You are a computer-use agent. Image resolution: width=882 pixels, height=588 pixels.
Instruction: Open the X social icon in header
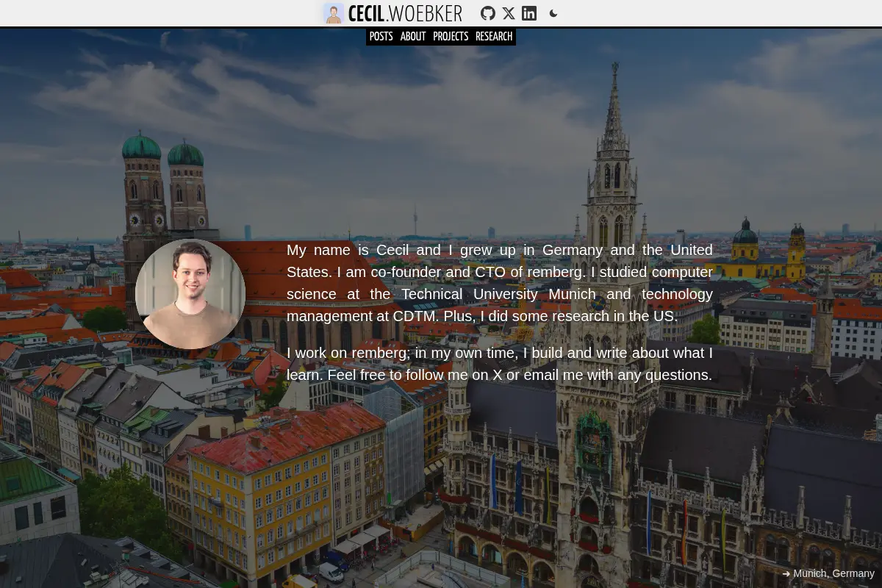tap(509, 13)
